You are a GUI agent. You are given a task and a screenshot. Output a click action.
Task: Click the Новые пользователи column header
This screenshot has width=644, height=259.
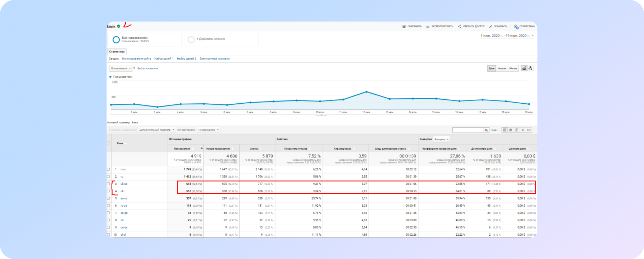coord(218,149)
